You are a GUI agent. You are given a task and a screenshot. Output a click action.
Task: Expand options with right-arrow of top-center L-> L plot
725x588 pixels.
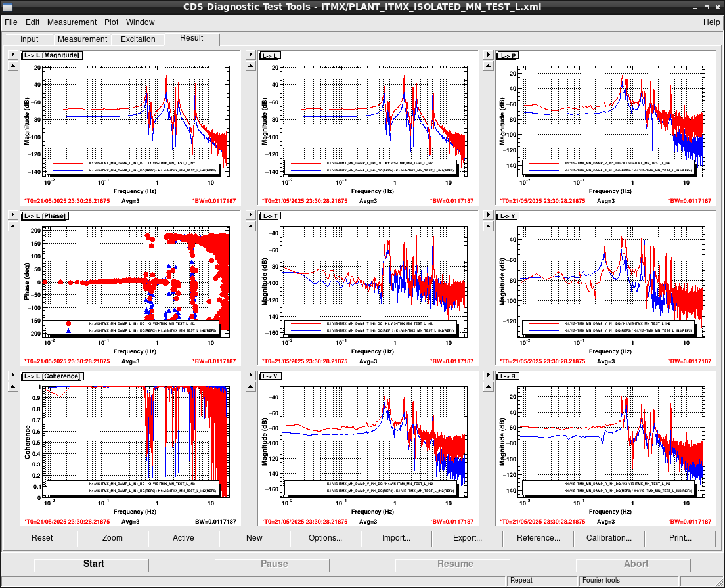tap(251, 55)
